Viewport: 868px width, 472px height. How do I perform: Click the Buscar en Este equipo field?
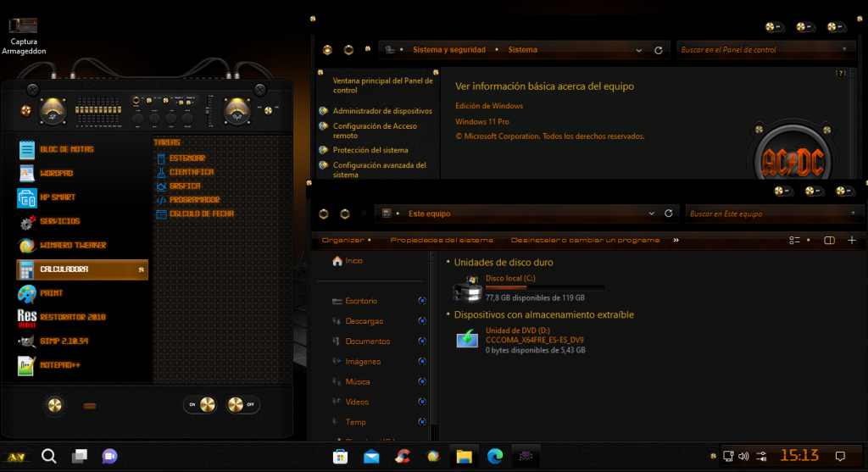coord(773,214)
